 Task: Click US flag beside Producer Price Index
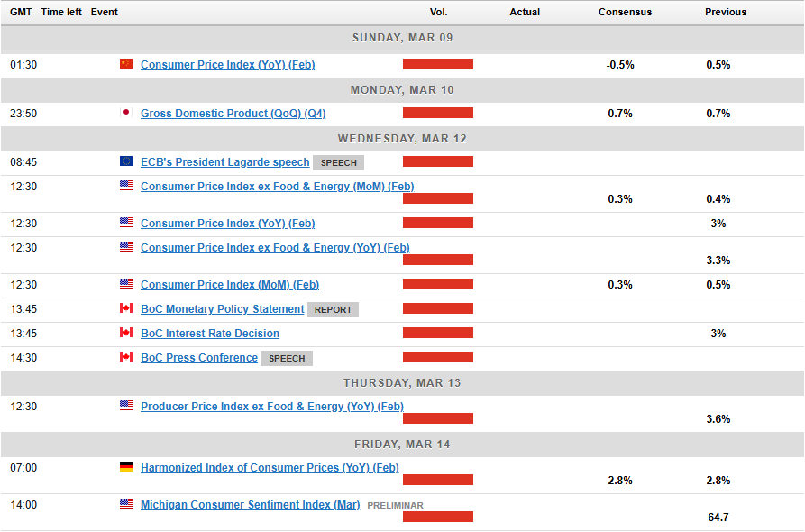point(126,406)
